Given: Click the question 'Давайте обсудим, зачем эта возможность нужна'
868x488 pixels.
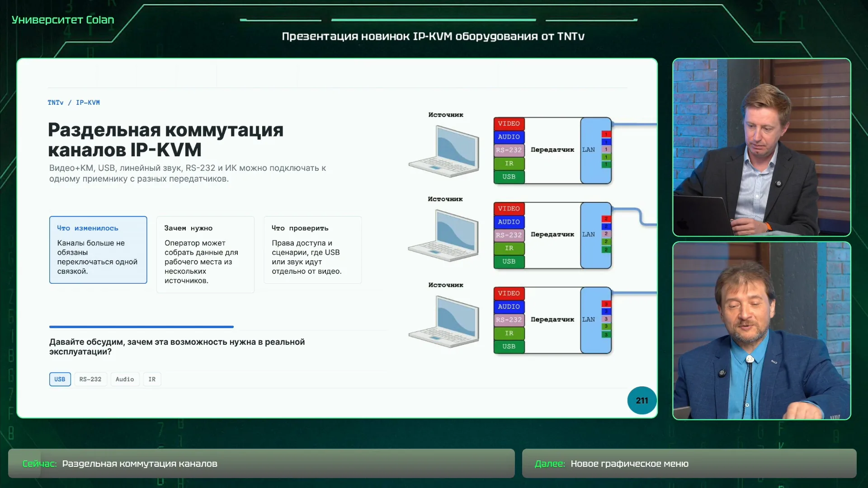Looking at the screenshot, I should click(177, 347).
